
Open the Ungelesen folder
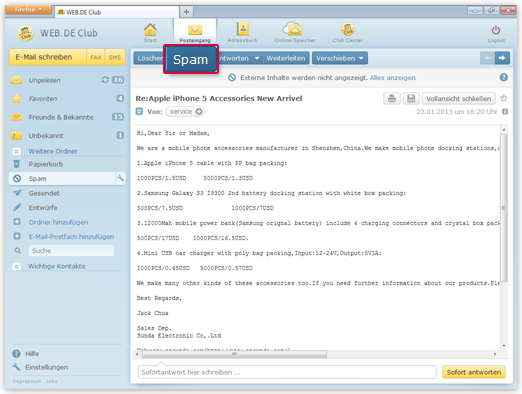pos(44,80)
